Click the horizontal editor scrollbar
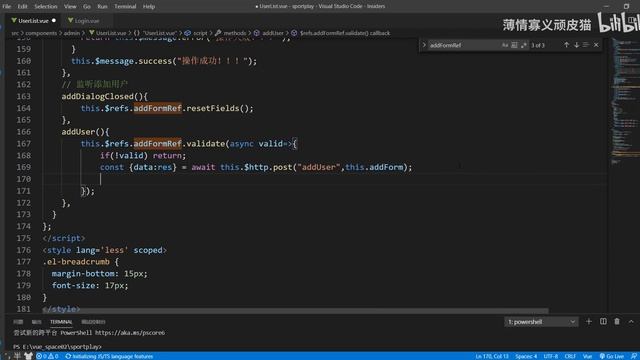The image size is (640, 360). tap(296, 311)
